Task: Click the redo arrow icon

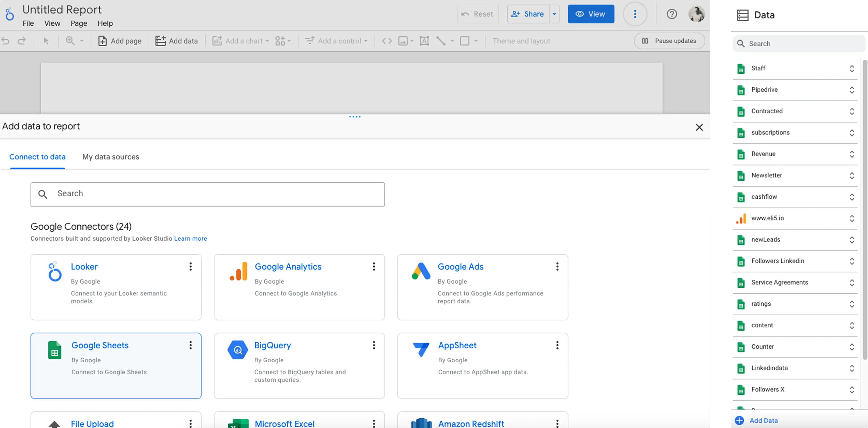Action: (x=22, y=41)
